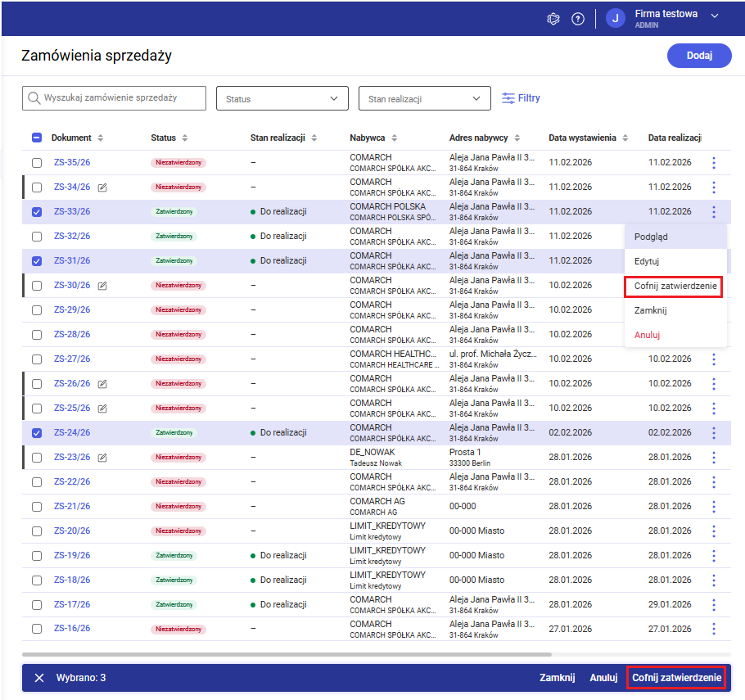
Task: Open three-dot menu for ZS-16/26 row
Action: [x=714, y=629]
